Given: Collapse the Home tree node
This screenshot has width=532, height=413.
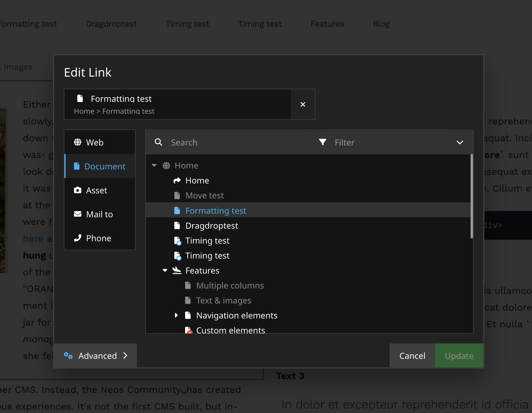Looking at the screenshot, I should click(x=154, y=165).
